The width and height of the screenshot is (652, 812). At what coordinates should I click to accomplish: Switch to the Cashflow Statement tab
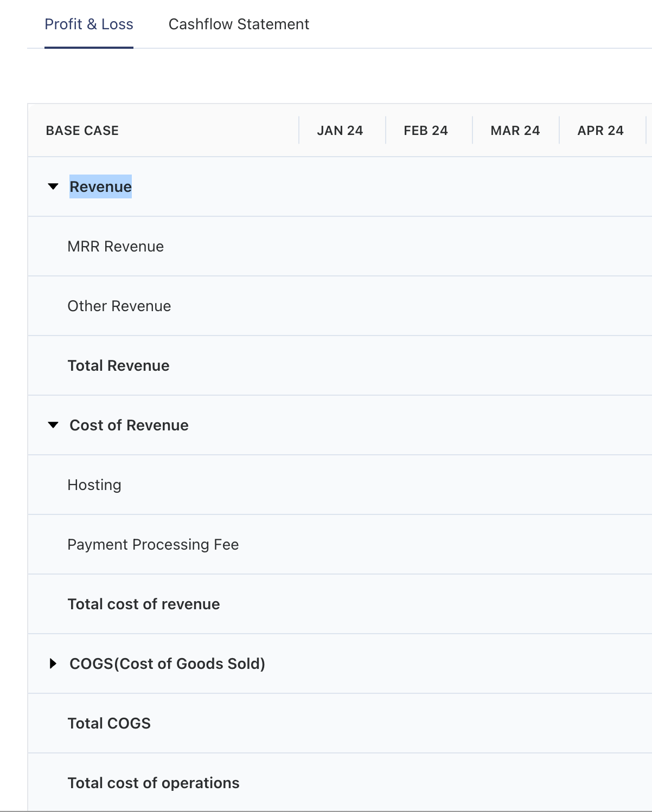[x=239, y=24]
